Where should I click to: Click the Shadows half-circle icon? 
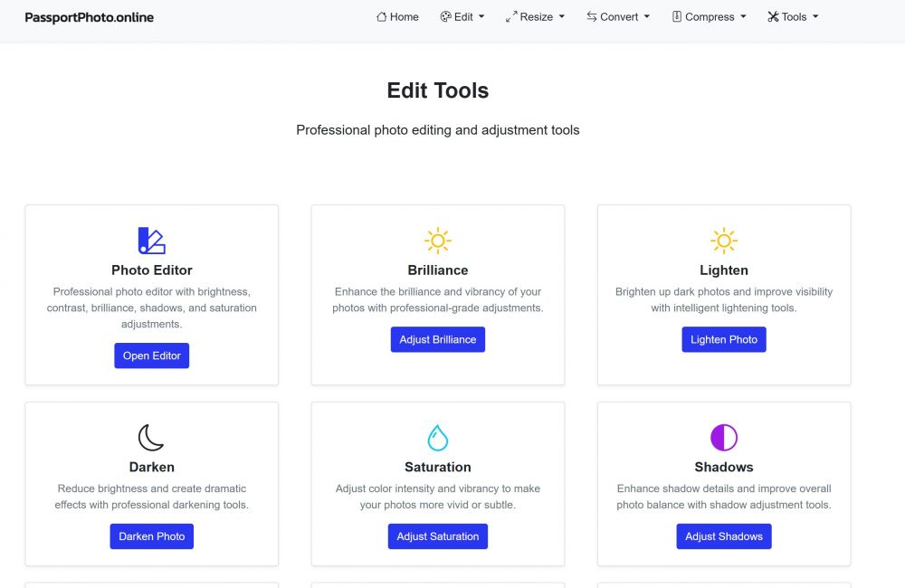point(724,438)
